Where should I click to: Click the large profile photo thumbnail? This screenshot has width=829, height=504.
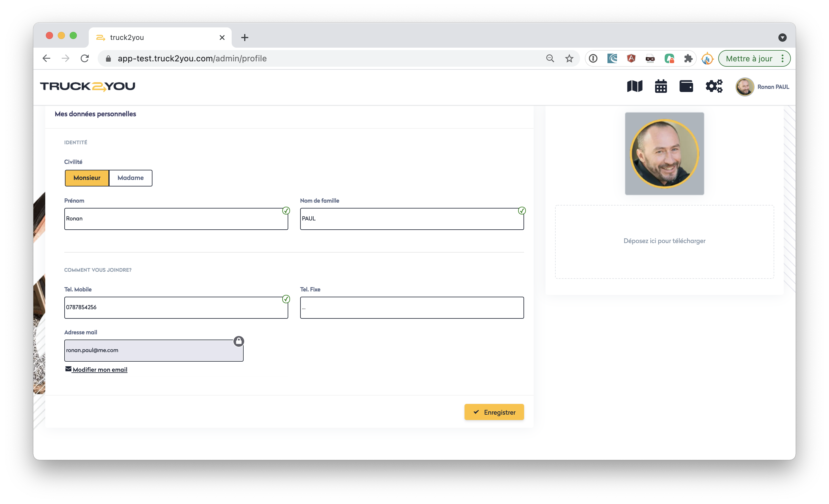click(664, 153)
